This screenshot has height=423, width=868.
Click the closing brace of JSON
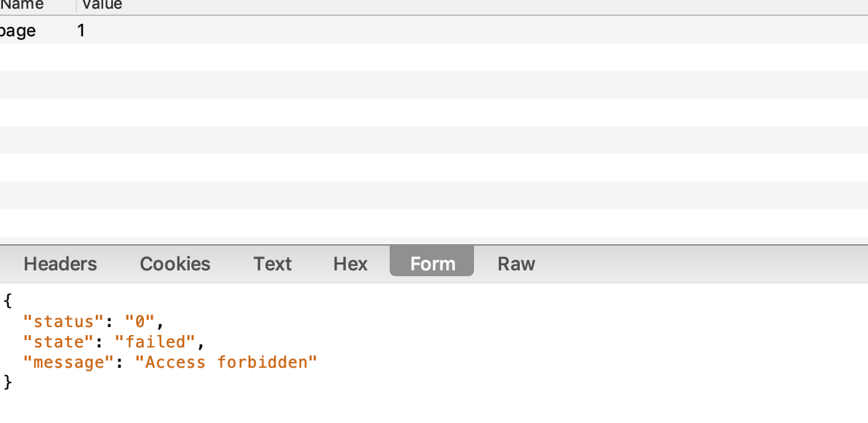point(7,382)
